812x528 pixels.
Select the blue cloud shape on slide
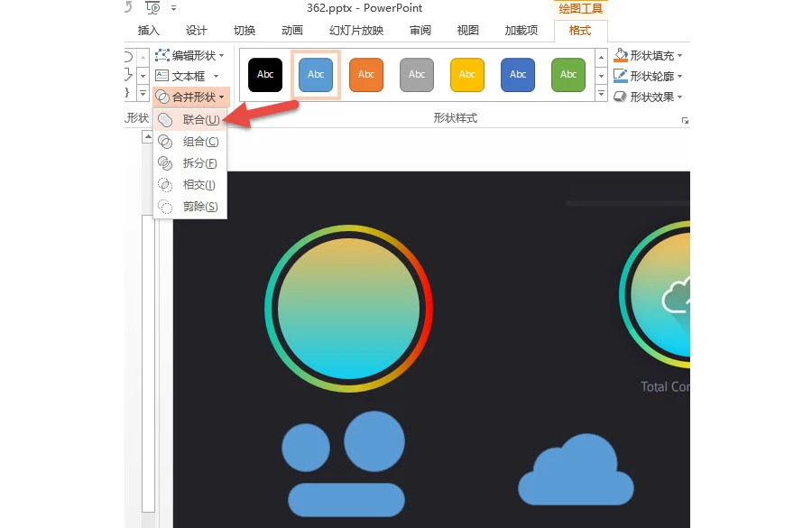[576, 470]
